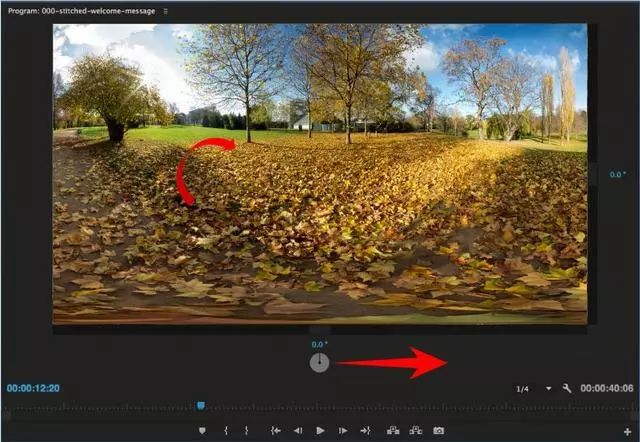Click the current timecode 00:00:12:20
The height and width of the screenshot is (442, 640).
click(33, 388)
